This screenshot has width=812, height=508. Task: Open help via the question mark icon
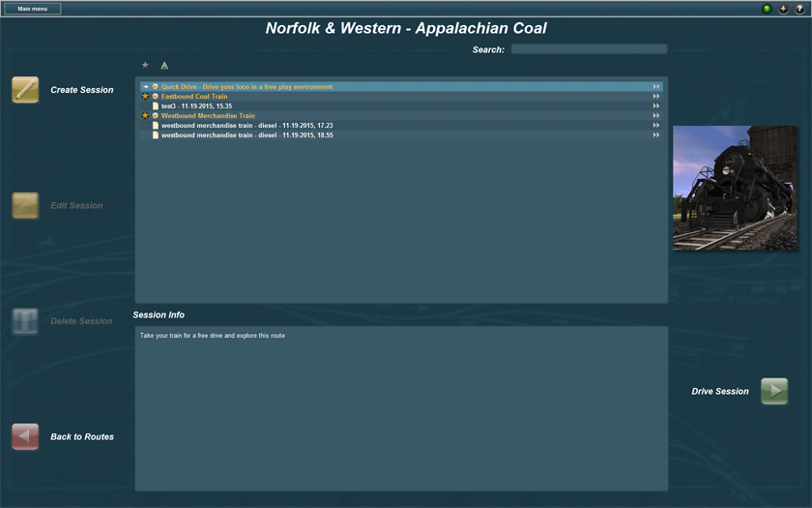799,9
